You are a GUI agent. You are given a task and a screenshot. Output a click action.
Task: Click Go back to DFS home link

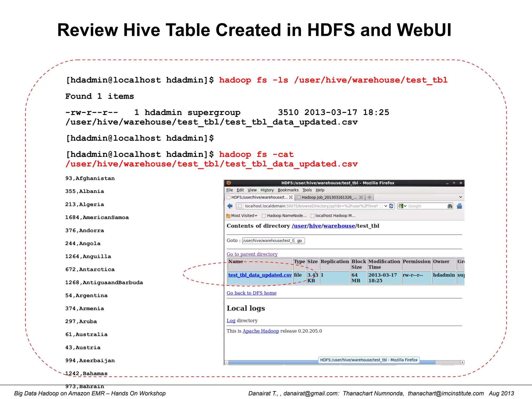251,293
